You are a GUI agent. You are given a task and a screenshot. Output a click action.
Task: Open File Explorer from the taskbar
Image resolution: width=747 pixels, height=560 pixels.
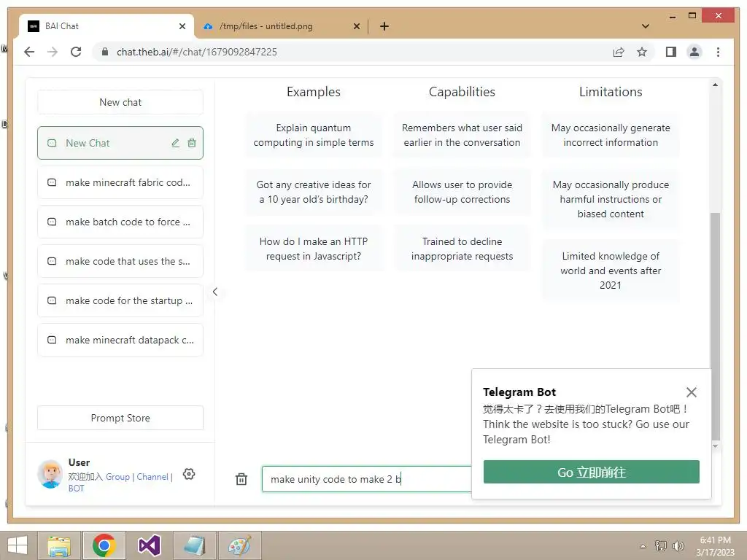pos(59,545)
